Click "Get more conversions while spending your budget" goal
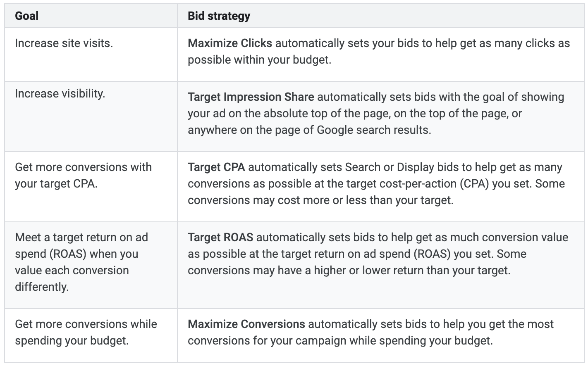This screenshot has width=588, height=366. [x=86, y=332]
